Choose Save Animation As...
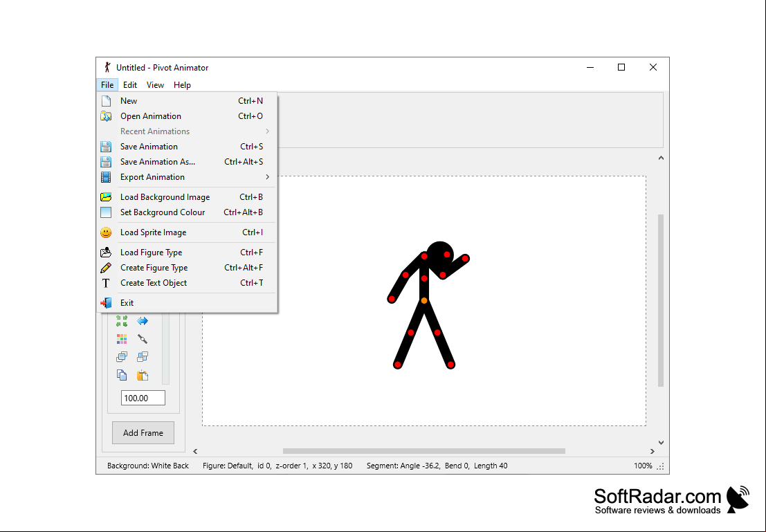Screen dimensions: 766x532 tap(188, 162)
